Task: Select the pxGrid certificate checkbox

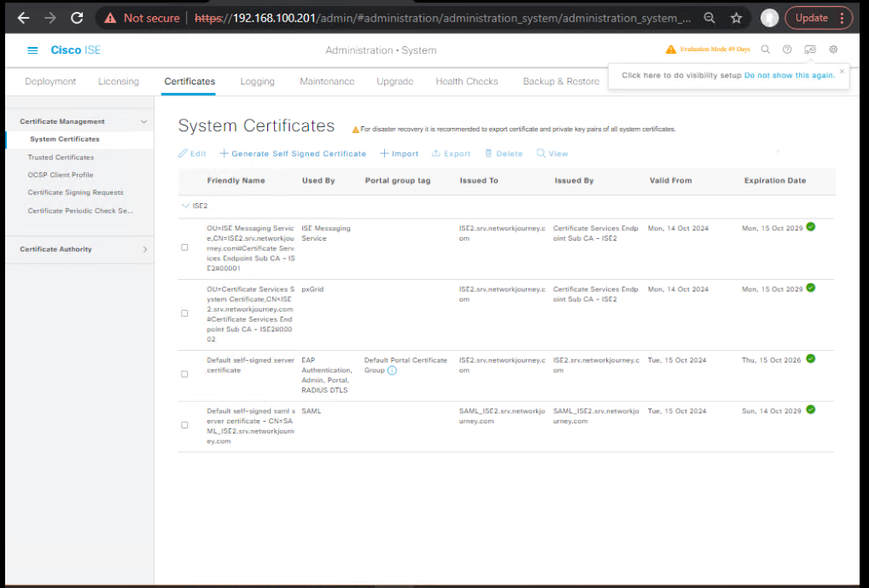Action: pyautogui.click(x=184, y=313)
